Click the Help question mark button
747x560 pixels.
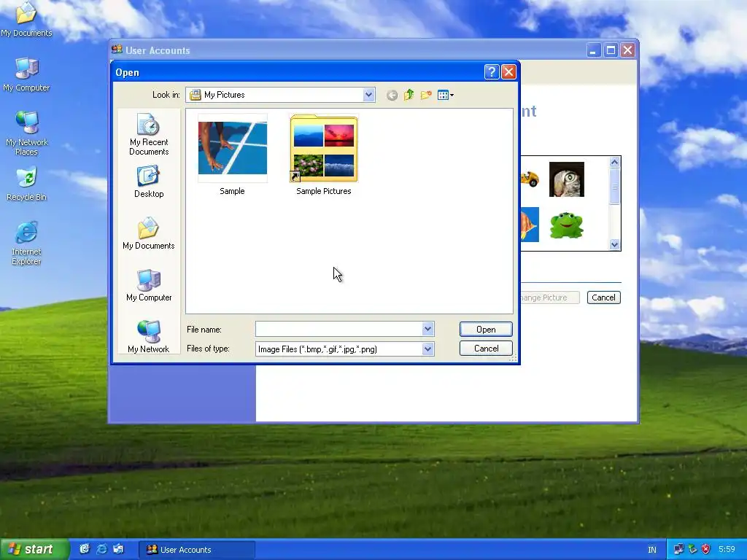coord(492,72)
